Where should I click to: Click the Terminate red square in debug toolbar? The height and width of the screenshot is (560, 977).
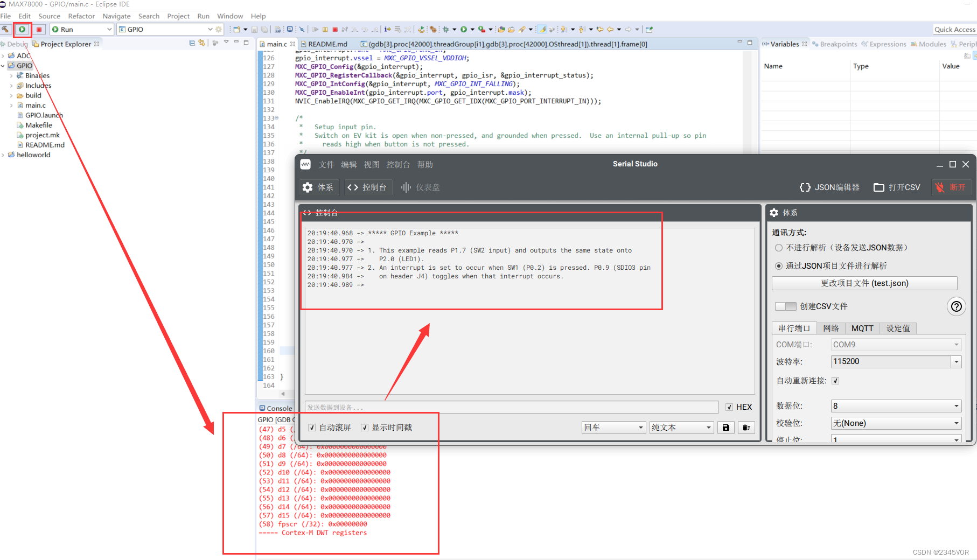click(x=335, y=29)
